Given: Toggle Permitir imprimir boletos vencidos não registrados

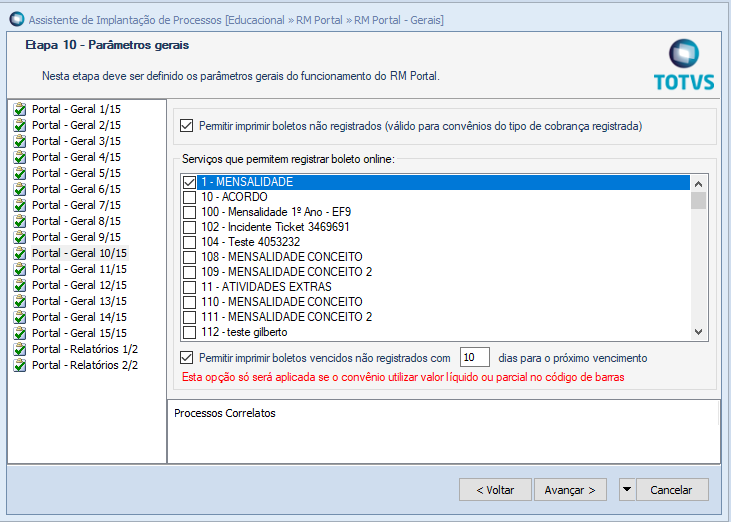Looking at the screenshot, I should coord(186,358).
